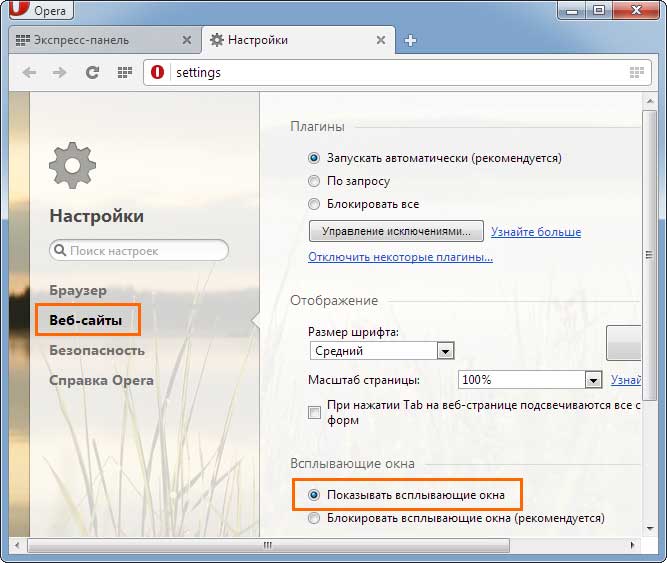Go back with the back arrow
This screenshot has height=563, width=667.
(29, 72)
